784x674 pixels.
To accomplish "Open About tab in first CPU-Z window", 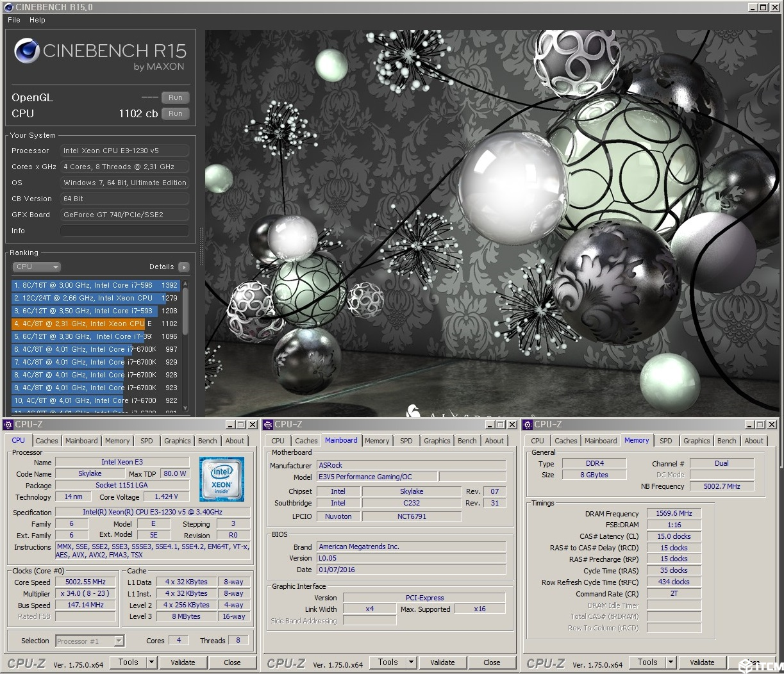I will (x=235, y=441).
